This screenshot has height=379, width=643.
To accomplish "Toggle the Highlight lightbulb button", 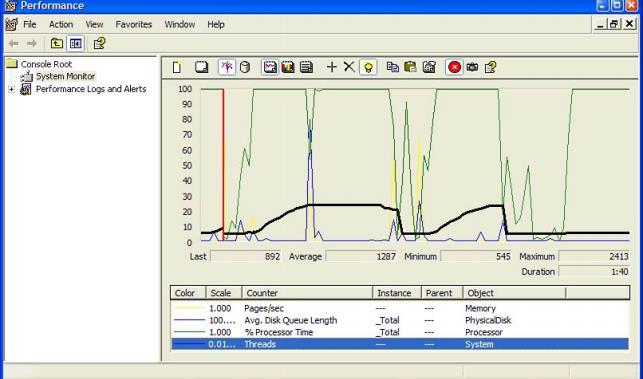I will point(368,67).
